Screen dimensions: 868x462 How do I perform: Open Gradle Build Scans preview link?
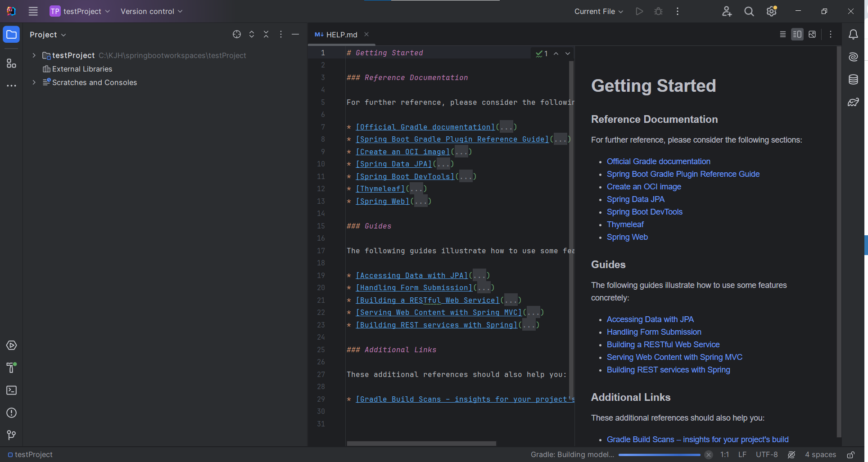pyautogui.click(x=698, y=440)
